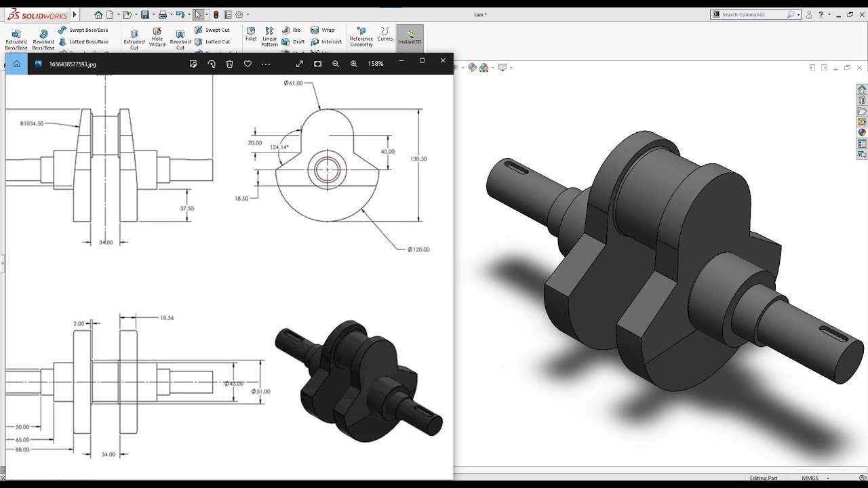This screenshot has height=488, width=868.
Task: Open View Settings monitor icon
Action: click(502, 68)
